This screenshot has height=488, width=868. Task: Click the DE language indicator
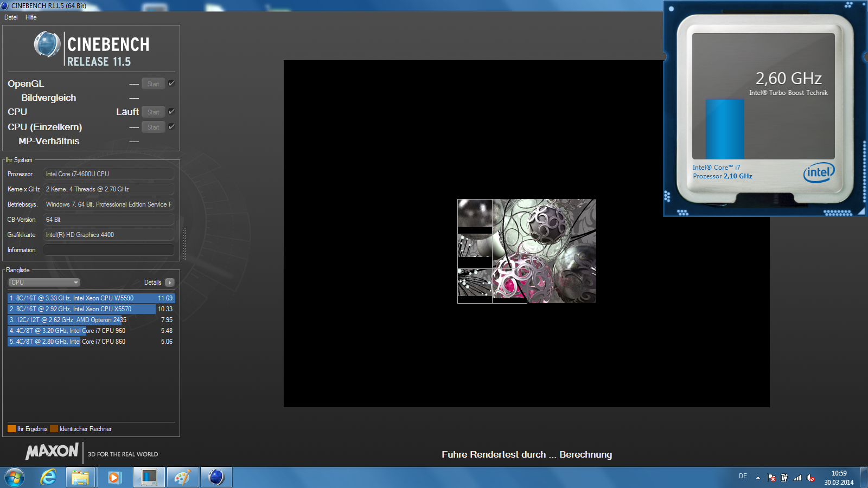(x=743, y=476)
